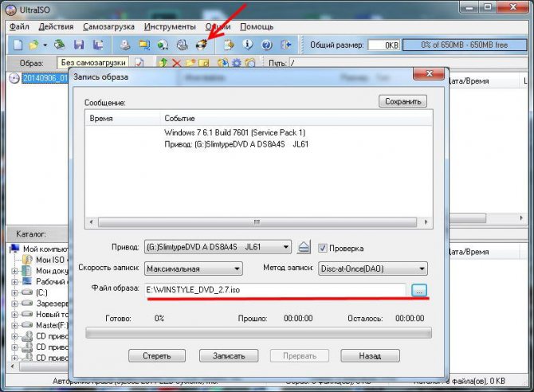The image size is (534, 392).
Task: Expand the Мои доку tree node
Action: pos(14,271)
